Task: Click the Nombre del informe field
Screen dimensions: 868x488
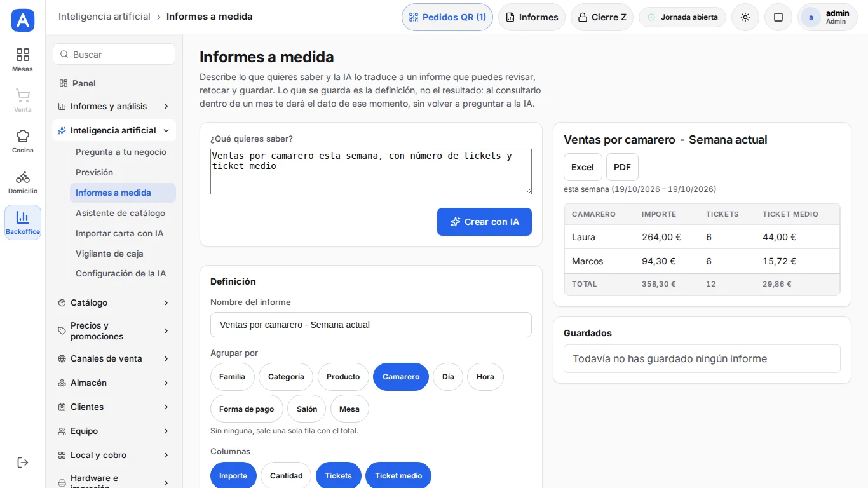Action: 371,325
